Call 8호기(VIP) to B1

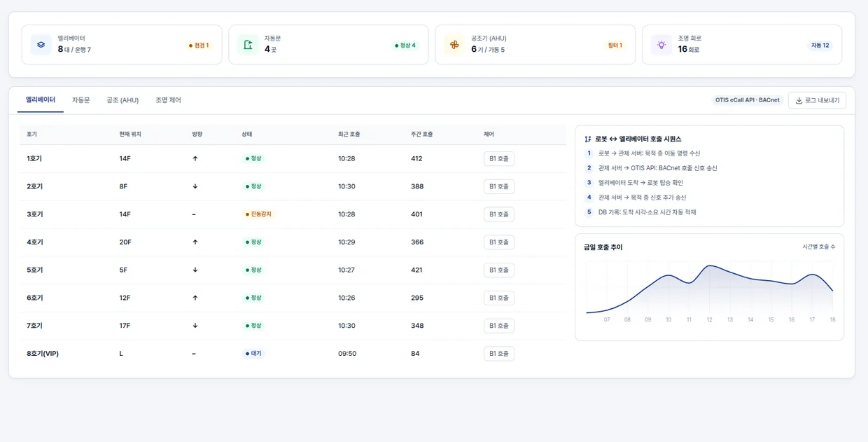pyautogui.click(x=499, y=354)
